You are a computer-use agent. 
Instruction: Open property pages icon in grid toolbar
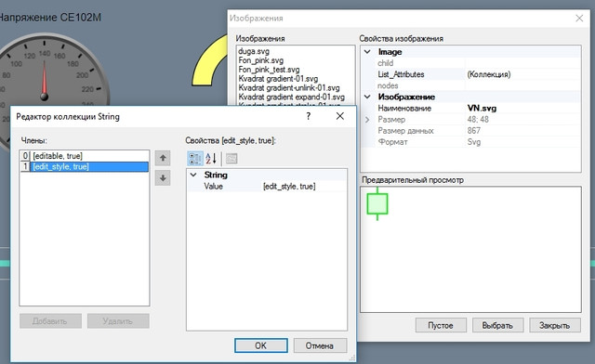[x=231, y=159]
